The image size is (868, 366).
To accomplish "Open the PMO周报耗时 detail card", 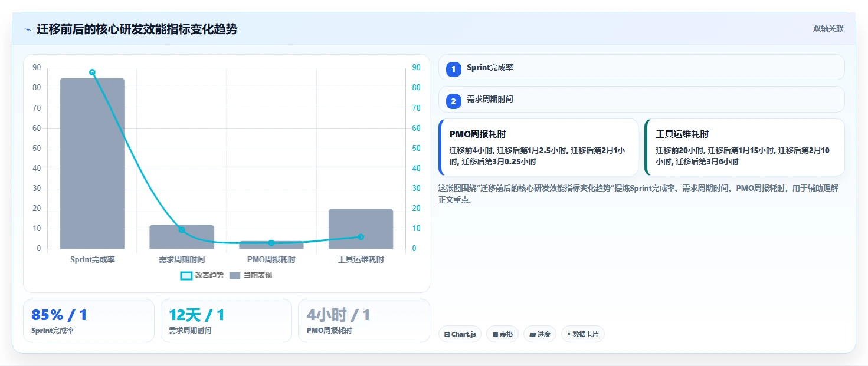I will pos(538,147).
